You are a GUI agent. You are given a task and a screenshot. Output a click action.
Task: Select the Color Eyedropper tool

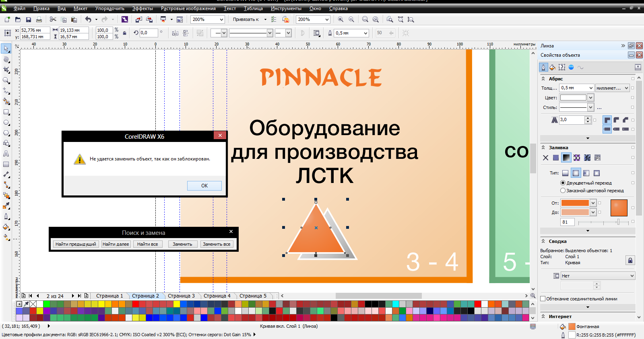click(x=6, y=206)
